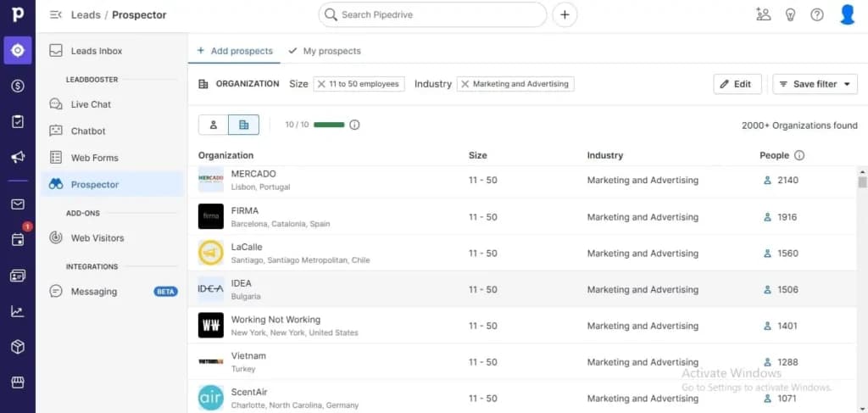
Task: Open Projects clipboard-check icon in left rail
Action: 18,121
